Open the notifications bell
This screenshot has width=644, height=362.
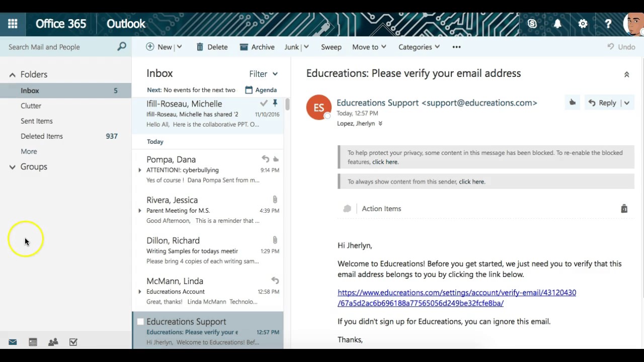[x=557, y=24]
